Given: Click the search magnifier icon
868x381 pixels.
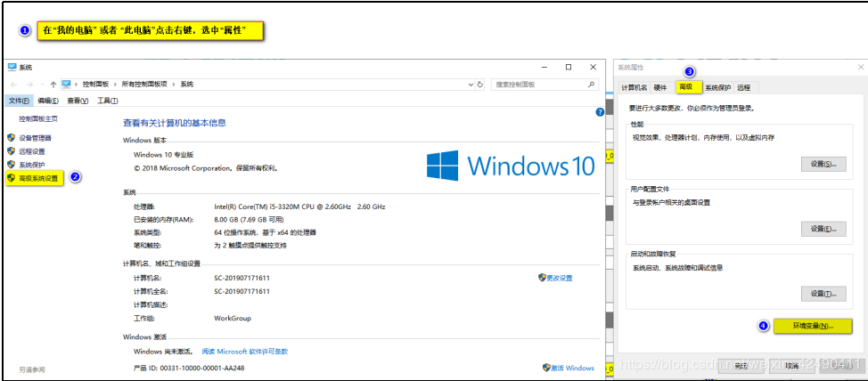Looking at the screenshot, I should click(591, 85).
